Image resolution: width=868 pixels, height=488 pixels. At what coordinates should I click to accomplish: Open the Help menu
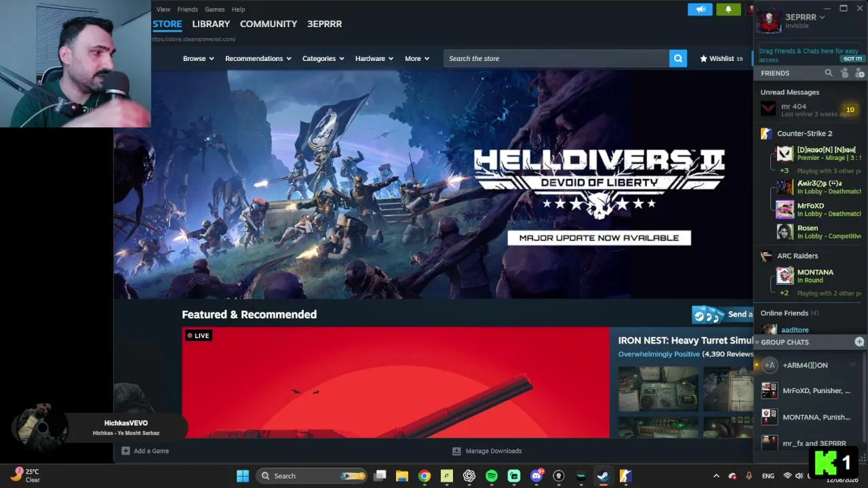point(238,9)
